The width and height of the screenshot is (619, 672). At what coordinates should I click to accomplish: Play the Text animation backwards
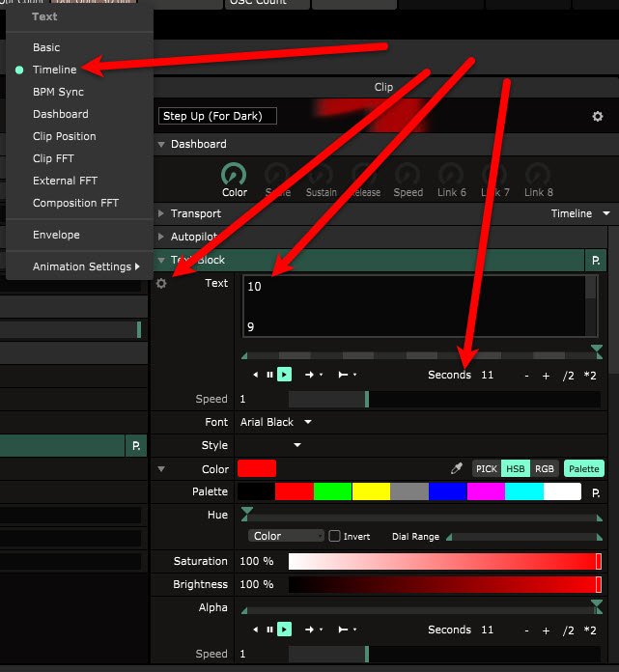point(256,375)
